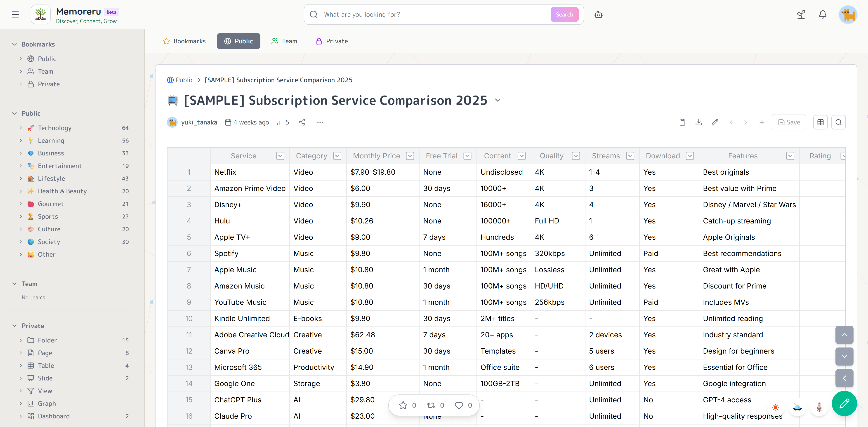Screen dimensions: 868x427
Task: Click the Save button
Action: (789, 122)
